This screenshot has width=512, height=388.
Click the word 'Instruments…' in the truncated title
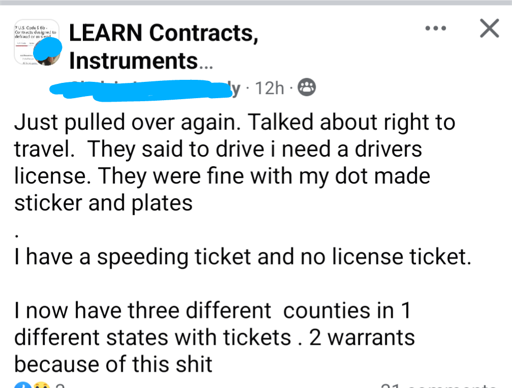pyautogui.click(x=141, y=61)
